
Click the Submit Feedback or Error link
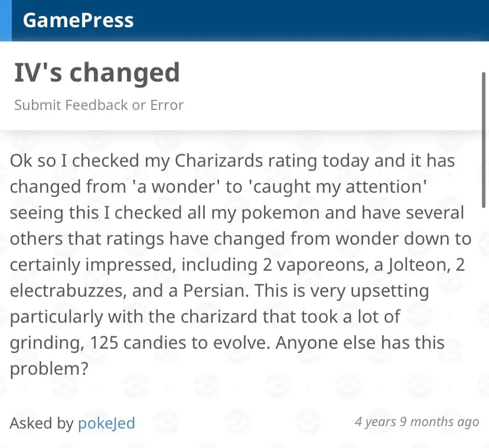point(99,105)
